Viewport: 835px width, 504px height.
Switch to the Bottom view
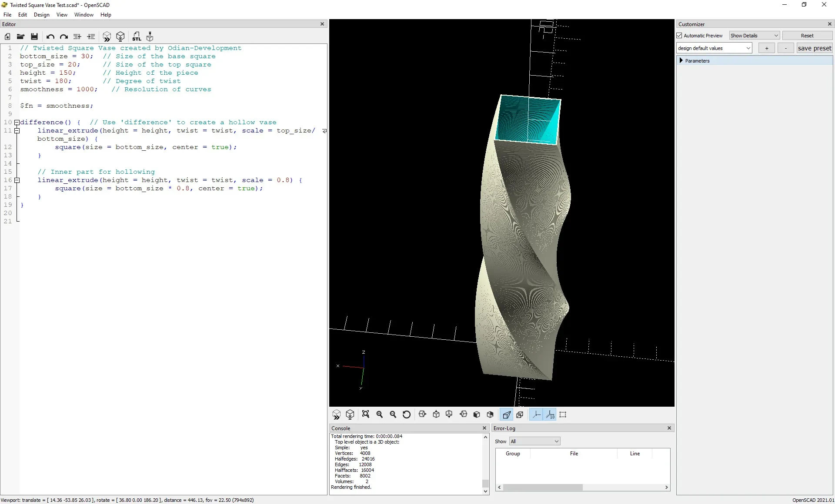[449, 414]
